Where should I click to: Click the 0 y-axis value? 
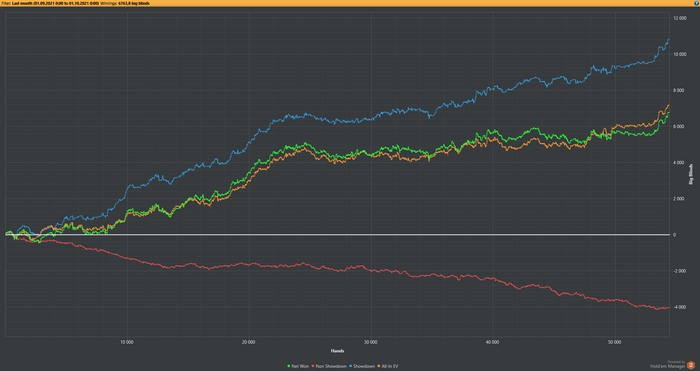(x=675, y=234)
